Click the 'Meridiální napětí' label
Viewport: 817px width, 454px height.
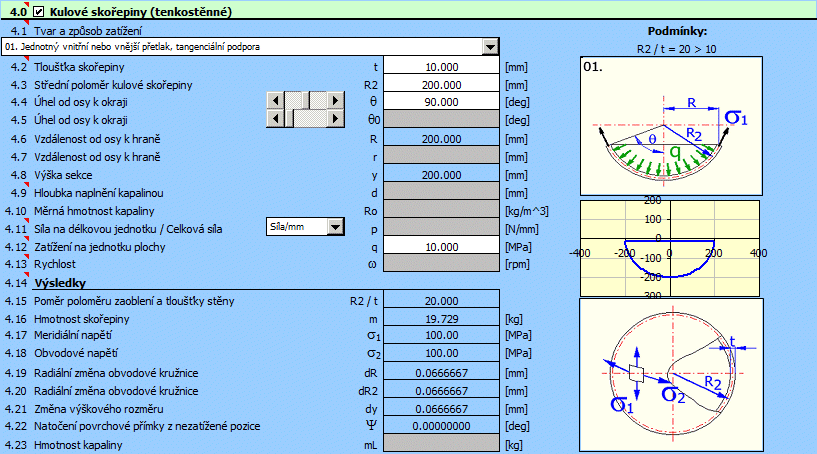pos(73,335)
